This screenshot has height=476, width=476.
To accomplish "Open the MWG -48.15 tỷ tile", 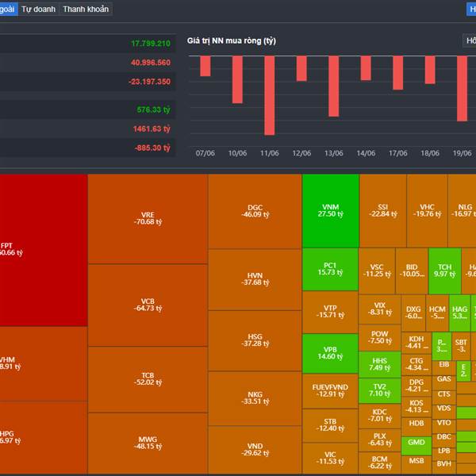I will coord(148,443).
